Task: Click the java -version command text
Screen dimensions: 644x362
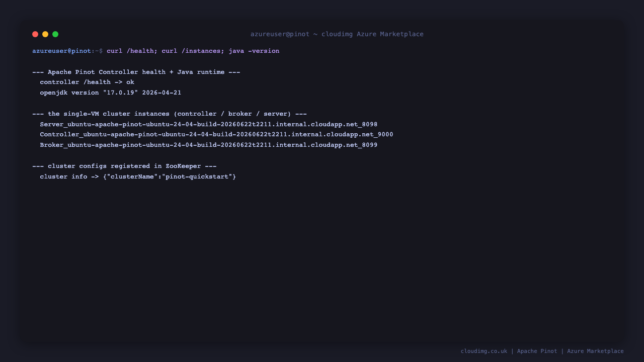Action: pyautogui.click(x=254, y=51)
